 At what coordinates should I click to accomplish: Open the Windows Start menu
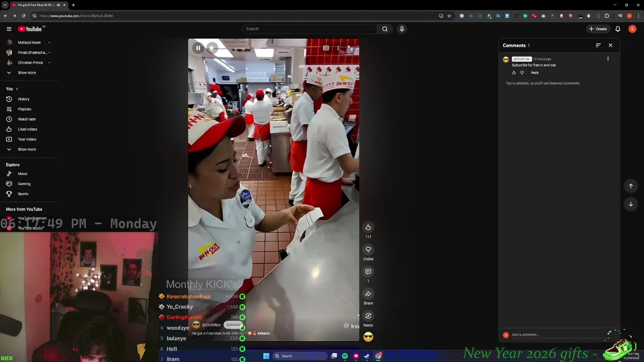coord(266,356)
